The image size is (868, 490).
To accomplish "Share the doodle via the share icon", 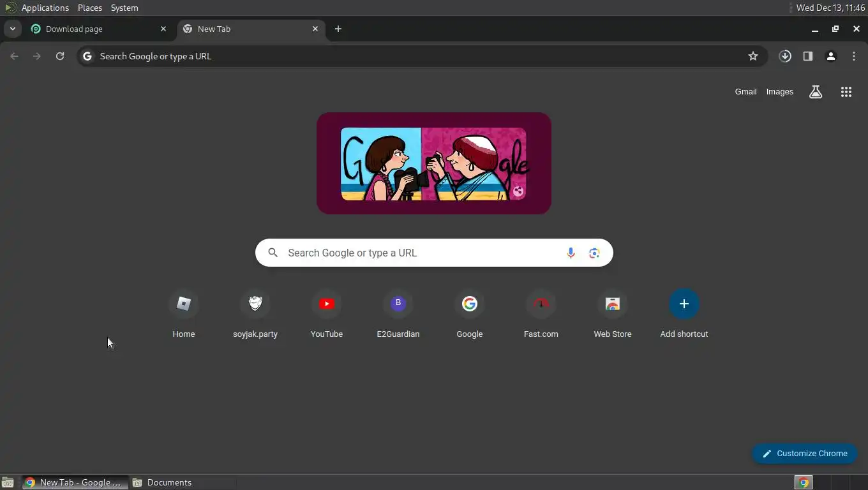I will point(518,191).
